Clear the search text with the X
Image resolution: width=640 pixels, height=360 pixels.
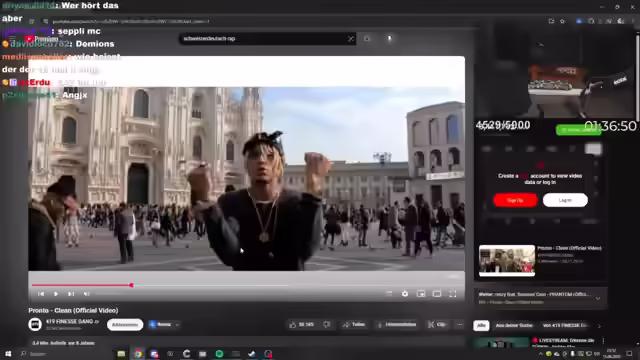(x=351, y=39)
